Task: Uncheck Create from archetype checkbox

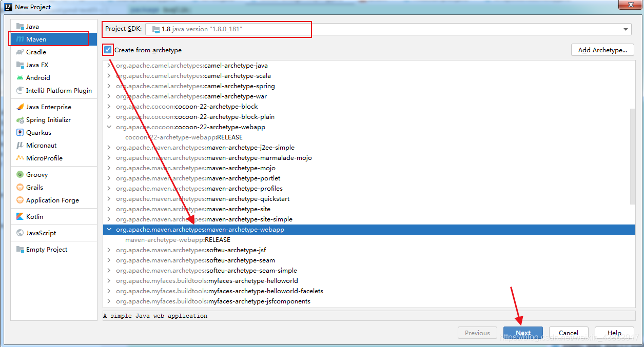Action: coord(108,50)
